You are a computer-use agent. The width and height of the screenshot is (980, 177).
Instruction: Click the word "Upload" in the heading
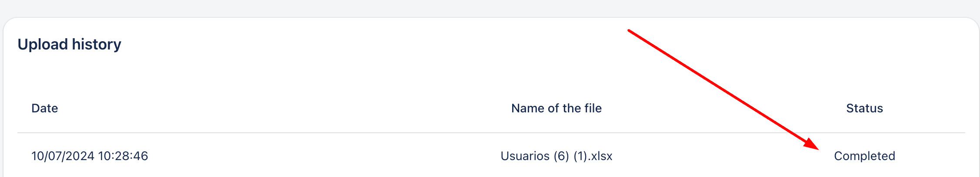(x=43, y=44)
